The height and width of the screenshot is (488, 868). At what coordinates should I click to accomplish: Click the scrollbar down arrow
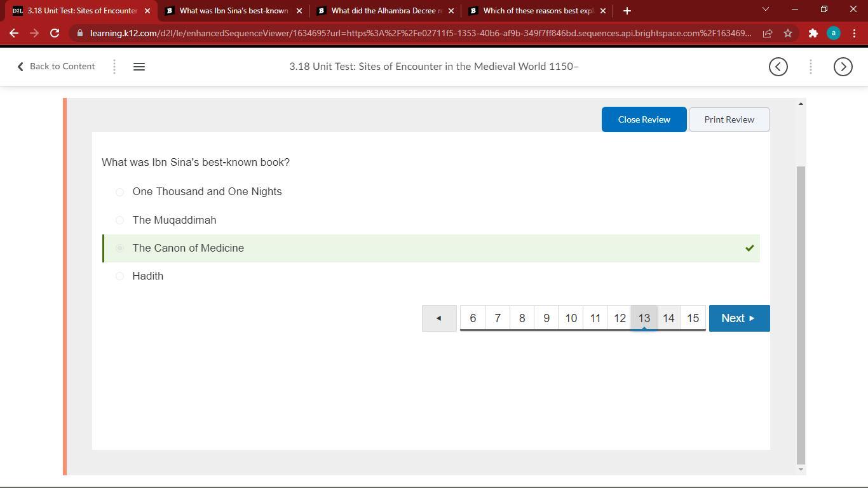[801, 470]
